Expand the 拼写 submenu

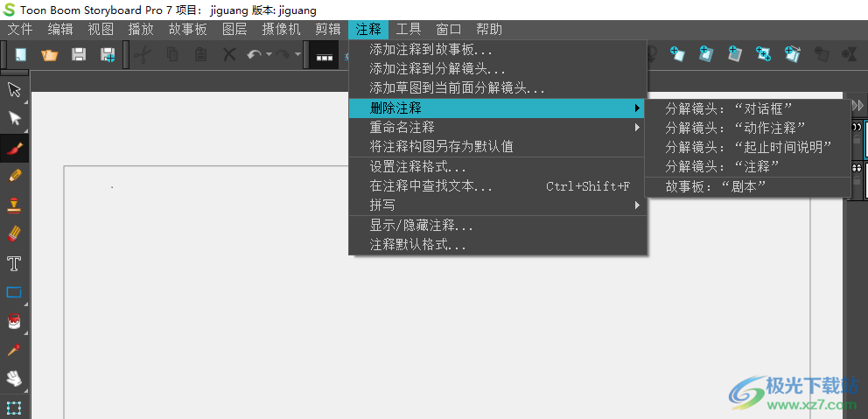pyautogui.click(x=498, y=206)
